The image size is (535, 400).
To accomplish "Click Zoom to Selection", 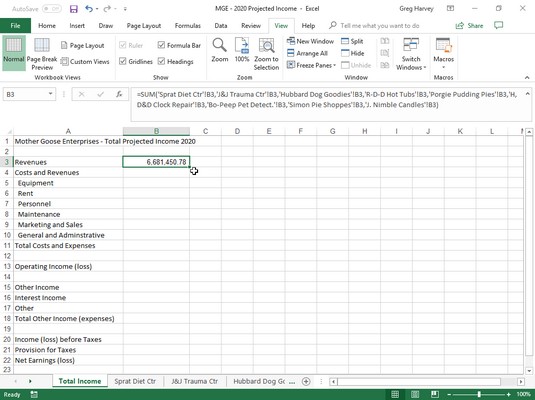I will [x=266, y=54].
